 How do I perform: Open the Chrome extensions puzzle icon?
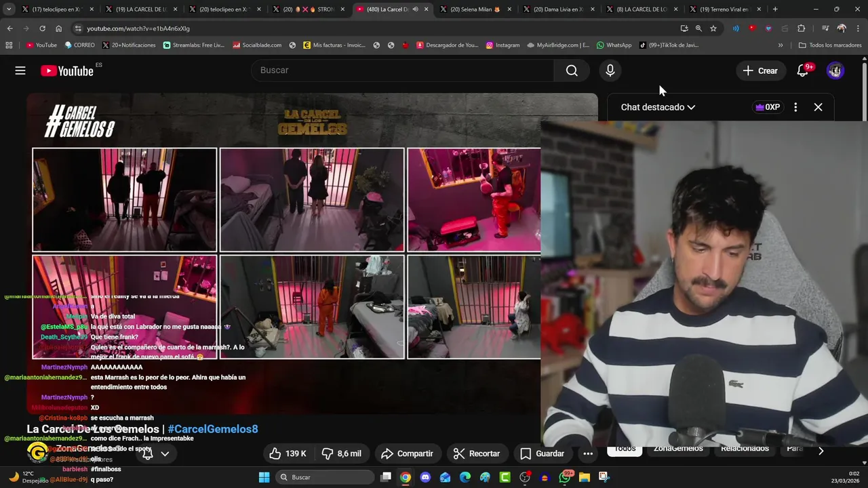click(x=801, y=28)
